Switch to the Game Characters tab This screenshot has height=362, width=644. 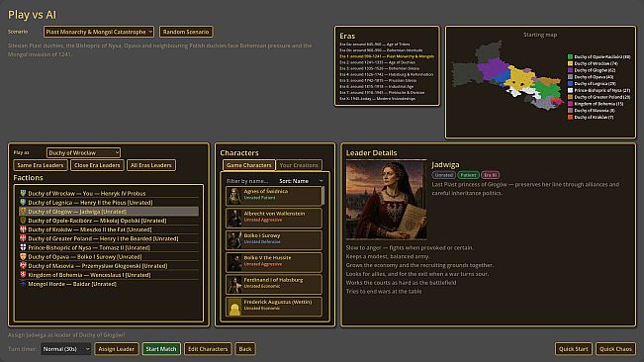coord(249,165)
